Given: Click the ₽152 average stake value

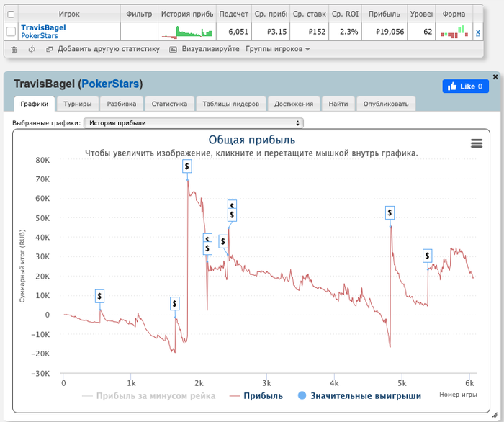Looking at the screenshot, I should [317, 32].
